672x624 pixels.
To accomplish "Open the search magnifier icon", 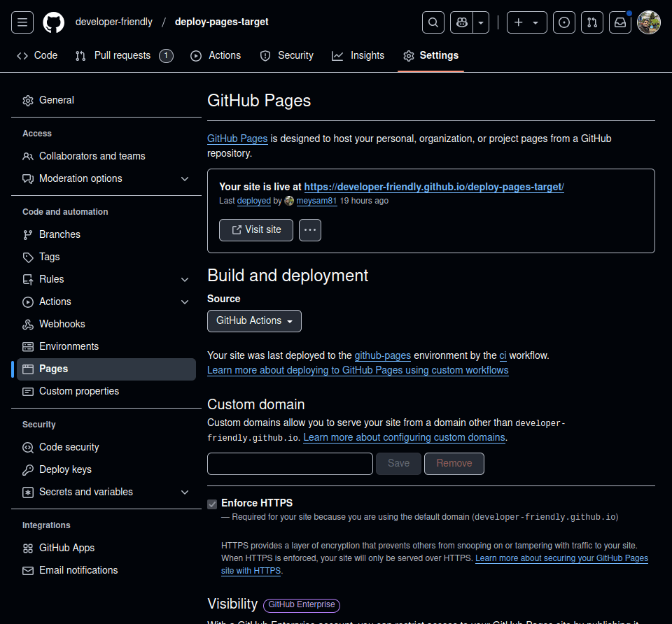I will click(x=433, y=22).
